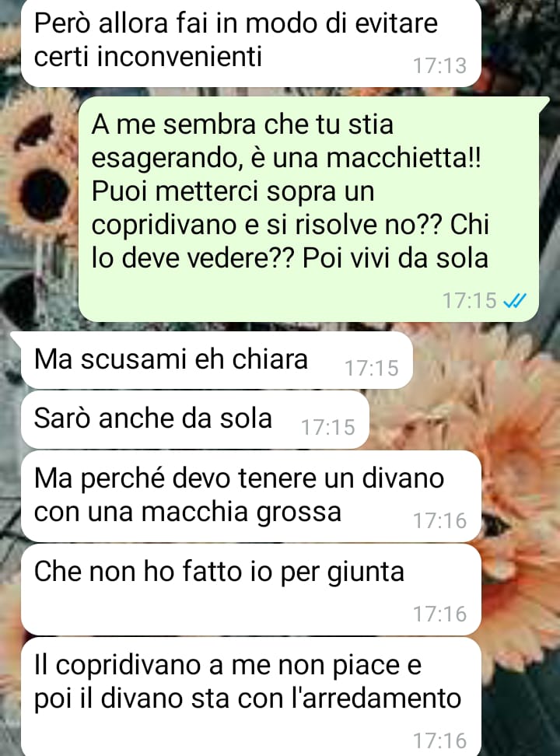Select the 'Ma perché devo tenere un divano' message

(251, 496)
